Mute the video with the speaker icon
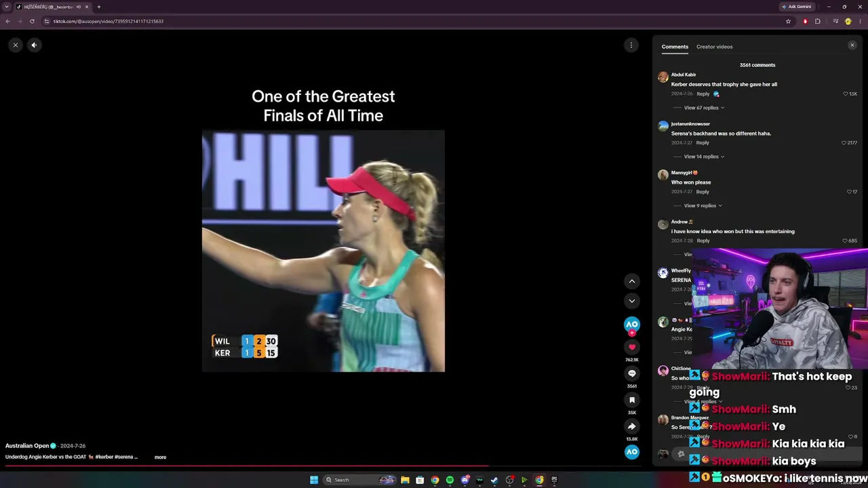The image size is (868, 488). pyautogui.click(x=34, y=45)
